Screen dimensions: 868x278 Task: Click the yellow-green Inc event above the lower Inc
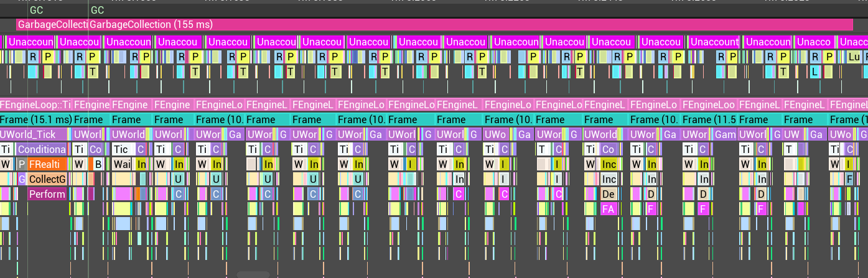click(609, 164)
